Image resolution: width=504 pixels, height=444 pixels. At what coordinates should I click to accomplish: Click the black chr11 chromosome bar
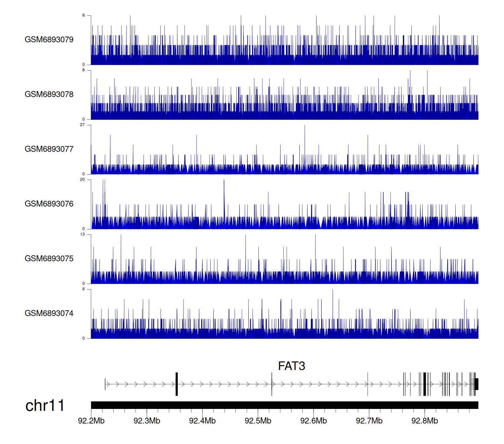[284, 405]
